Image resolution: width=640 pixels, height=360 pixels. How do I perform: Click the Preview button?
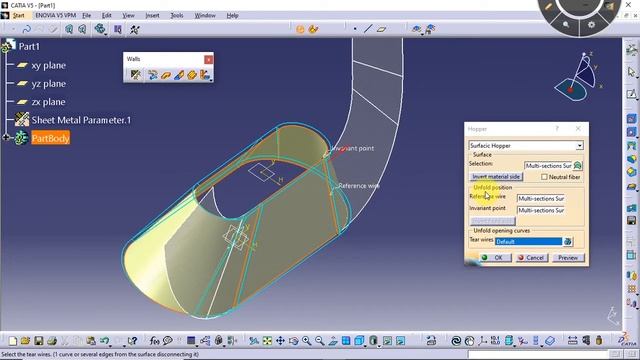pyautogui.click(x=568, y=258)
